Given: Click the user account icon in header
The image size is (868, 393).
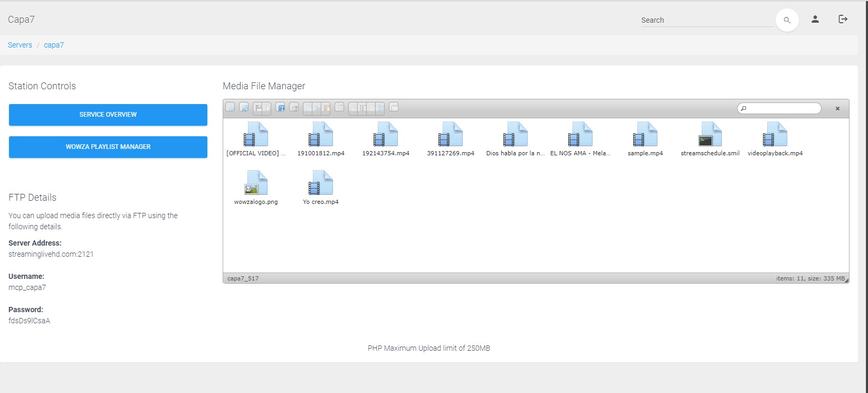Looking at the screenshot, I should [815, 20].
